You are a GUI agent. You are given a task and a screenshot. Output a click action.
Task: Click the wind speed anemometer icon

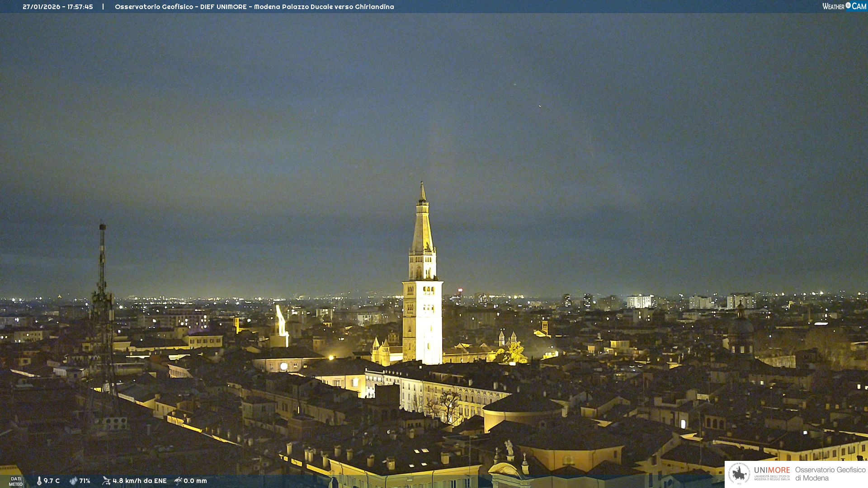click(106, 481)
